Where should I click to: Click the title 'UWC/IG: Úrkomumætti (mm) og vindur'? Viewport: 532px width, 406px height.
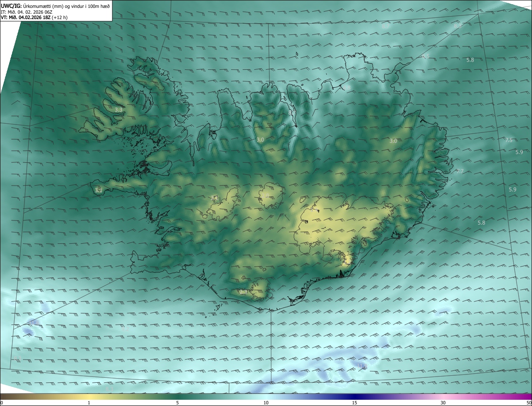(x=55, y=6)
